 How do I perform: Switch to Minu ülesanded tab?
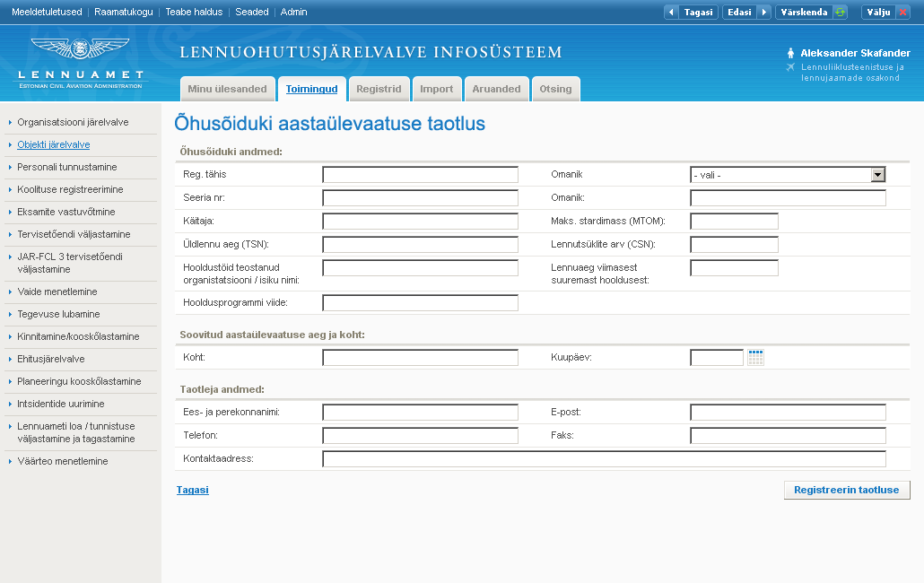[x=228, y=89]
